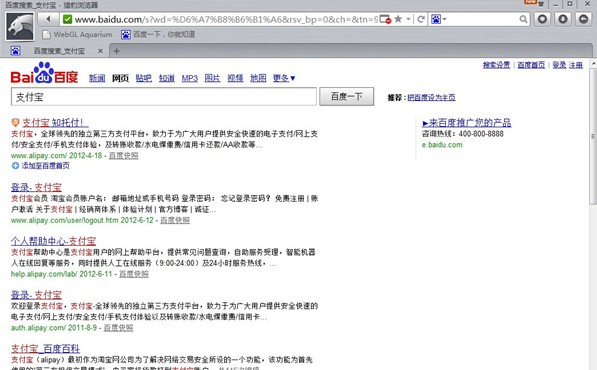Screen dimensions: 597x370
Task: Click the undo-close-tab curved arrow button
Action: tap(583, 19)
